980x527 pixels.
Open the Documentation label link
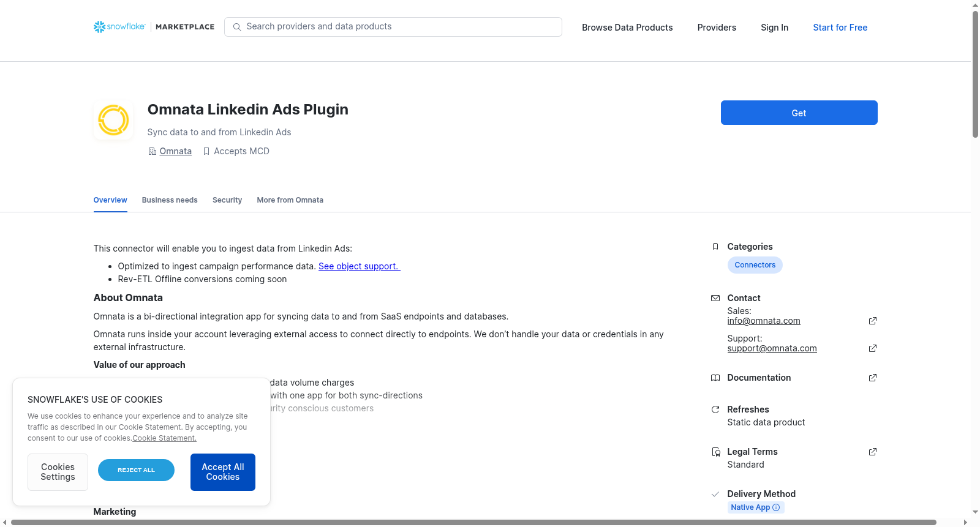759,378
